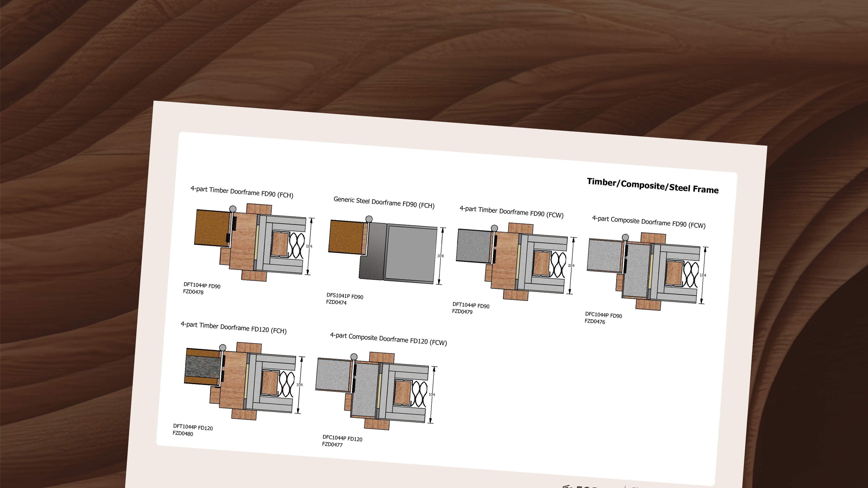Click the 4-part Timber Doorframe FD120 (FCH) title
868x488 pixels.
click(233, 328)
